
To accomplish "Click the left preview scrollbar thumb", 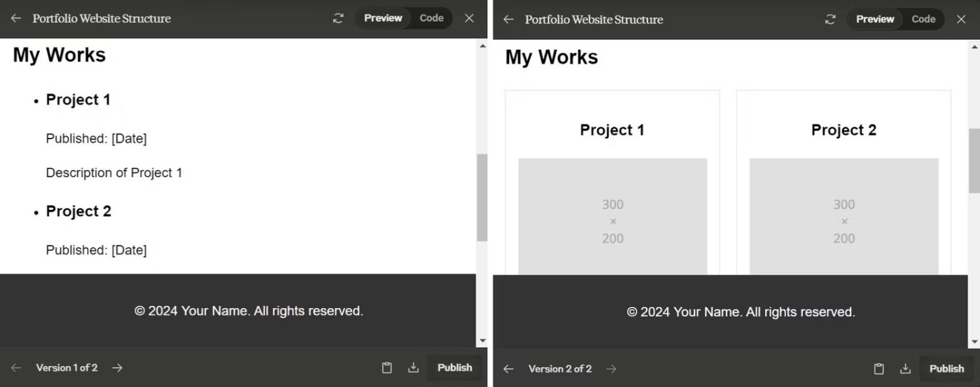I will click(482, 197).
